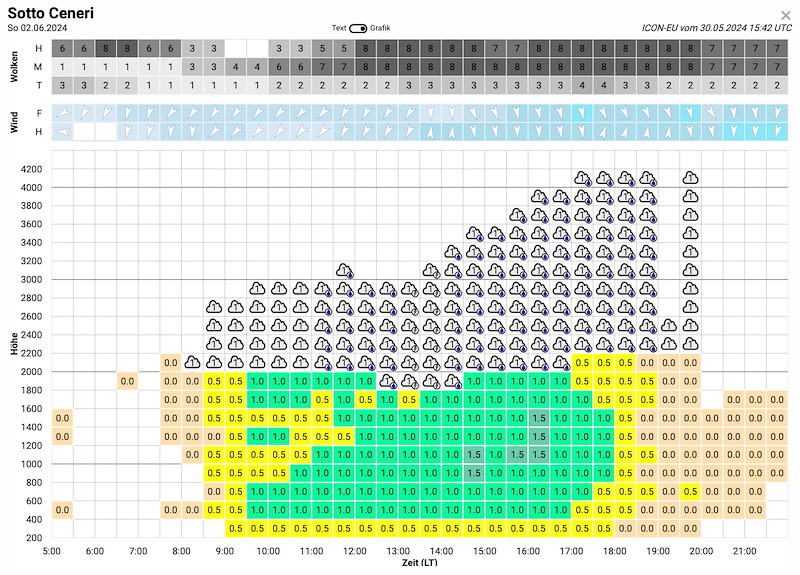800x575 pixels.
Task: Click the 'Wind' section label
Action: tap(14, 122)
